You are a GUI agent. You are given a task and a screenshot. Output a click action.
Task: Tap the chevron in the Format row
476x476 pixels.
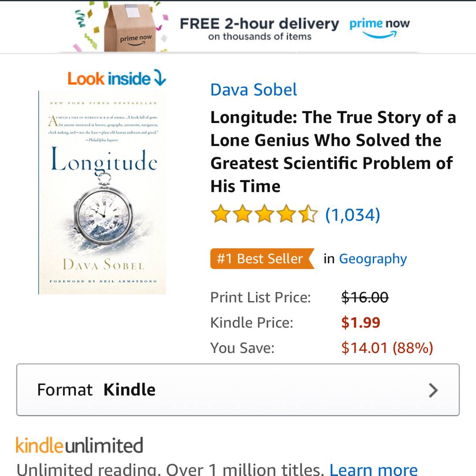[433, 390]
